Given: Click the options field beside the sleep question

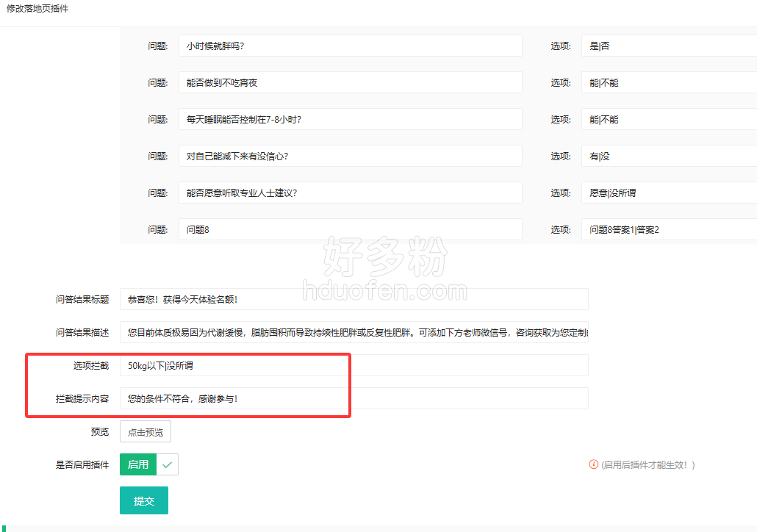Looking at the screenshot, I should point(669,119).
